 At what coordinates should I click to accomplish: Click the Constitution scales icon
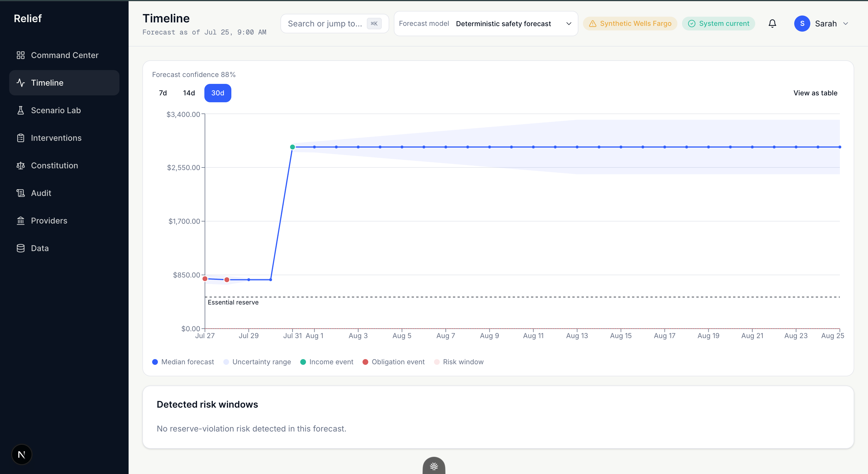coord(21,165)
